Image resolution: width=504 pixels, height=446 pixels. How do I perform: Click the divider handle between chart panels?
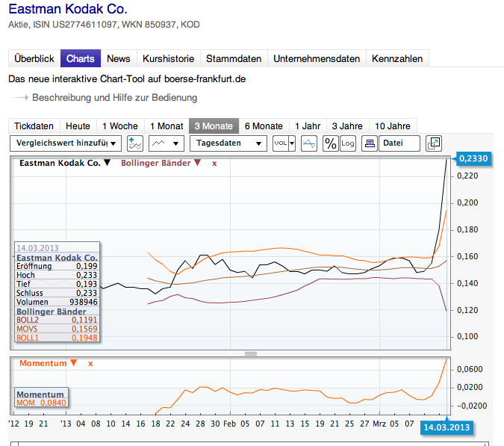251,353
